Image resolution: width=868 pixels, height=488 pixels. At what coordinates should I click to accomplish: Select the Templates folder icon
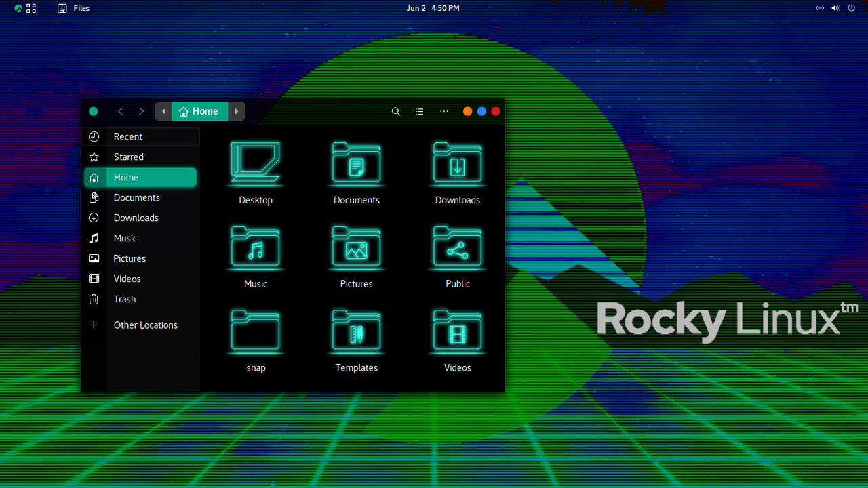[357, 331]
